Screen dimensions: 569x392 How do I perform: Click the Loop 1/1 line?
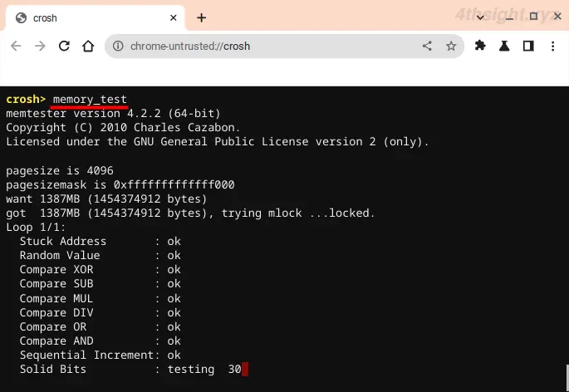(36, 228)
